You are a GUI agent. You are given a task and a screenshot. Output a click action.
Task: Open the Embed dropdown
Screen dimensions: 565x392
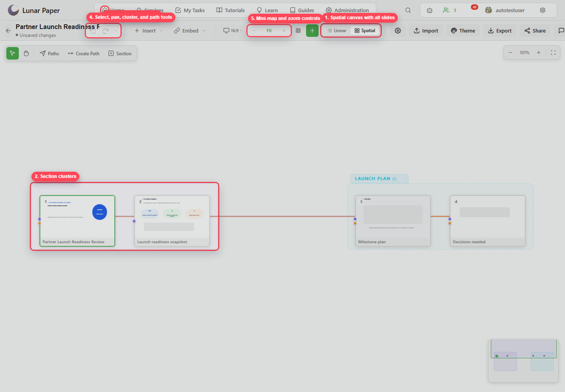(190, 31)
